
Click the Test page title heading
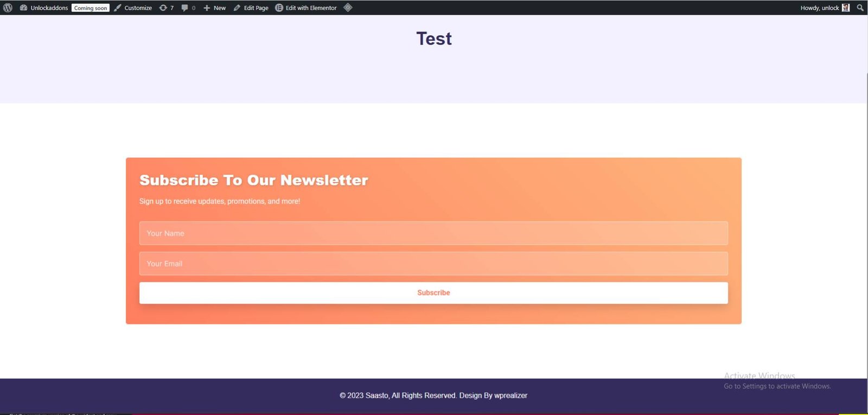coord(434,39)
